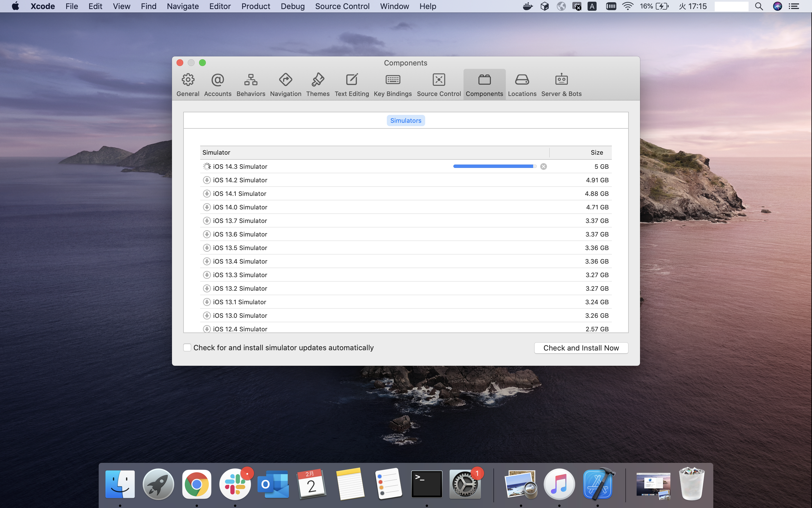
Task: Open the Server & Bots preferences pane
Action: click(561, 85)
